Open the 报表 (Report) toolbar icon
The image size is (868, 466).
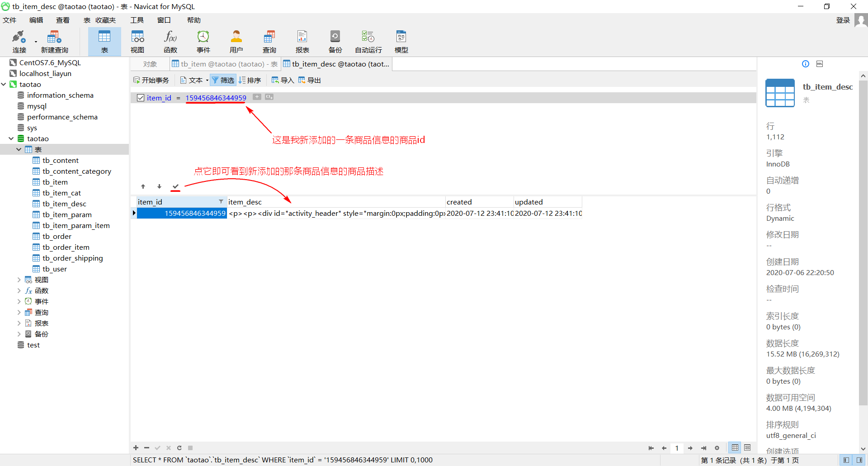(302, 42)
